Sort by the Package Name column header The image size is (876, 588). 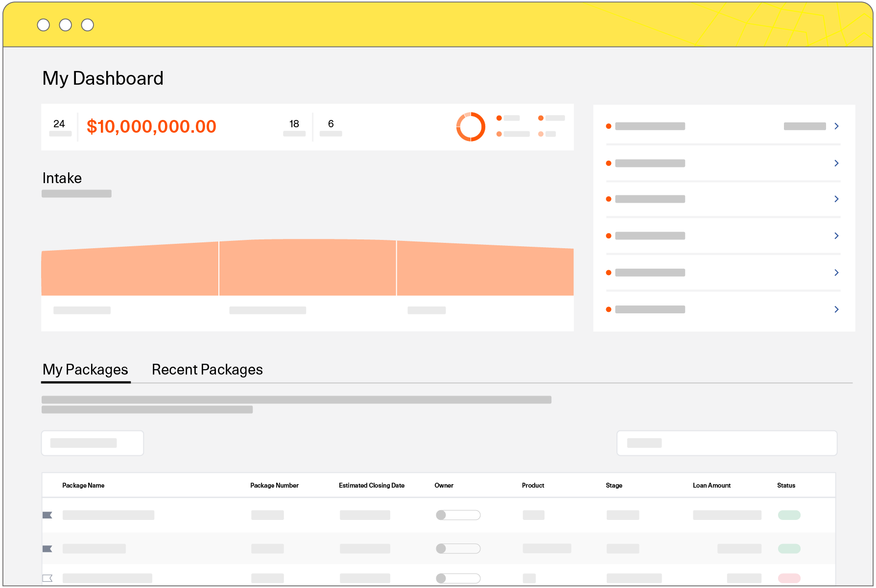click(x=83, y=486)
